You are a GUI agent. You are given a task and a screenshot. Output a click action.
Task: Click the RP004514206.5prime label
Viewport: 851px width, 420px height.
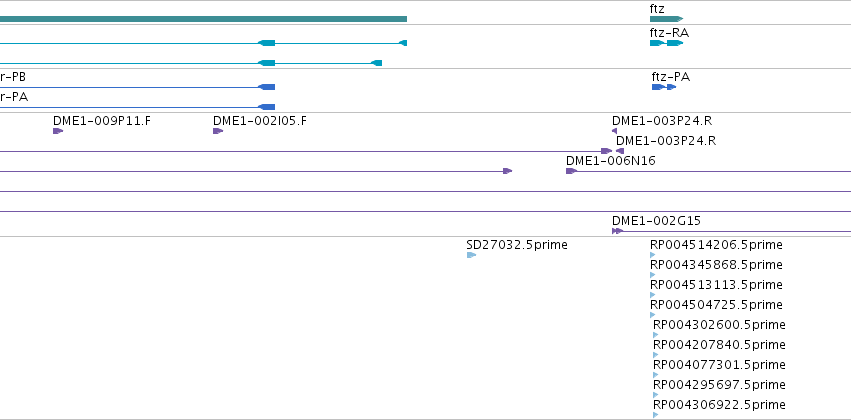(x=716, y=245)
